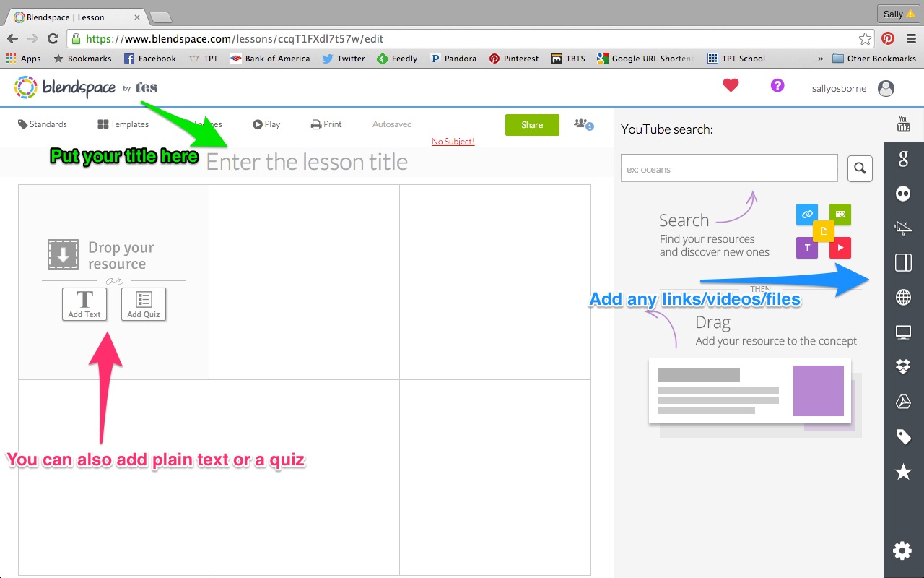
Task: Select the web link (globe) source icon
Action: (903, 297)
